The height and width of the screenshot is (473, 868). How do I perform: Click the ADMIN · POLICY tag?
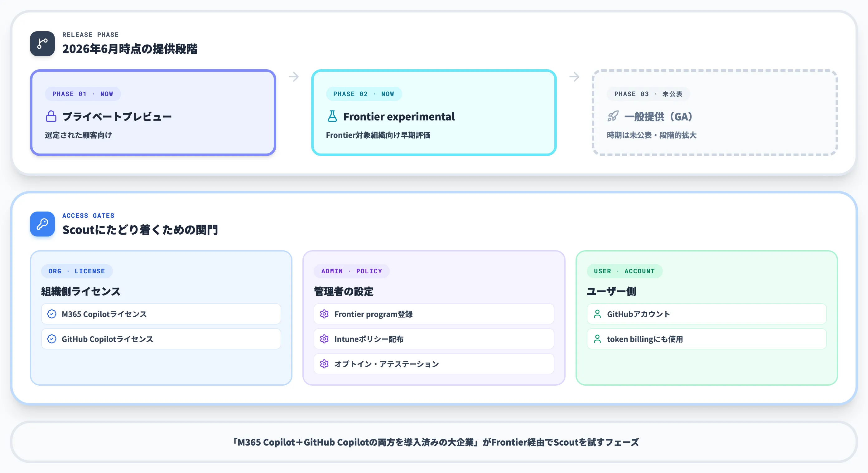[351, 271]
